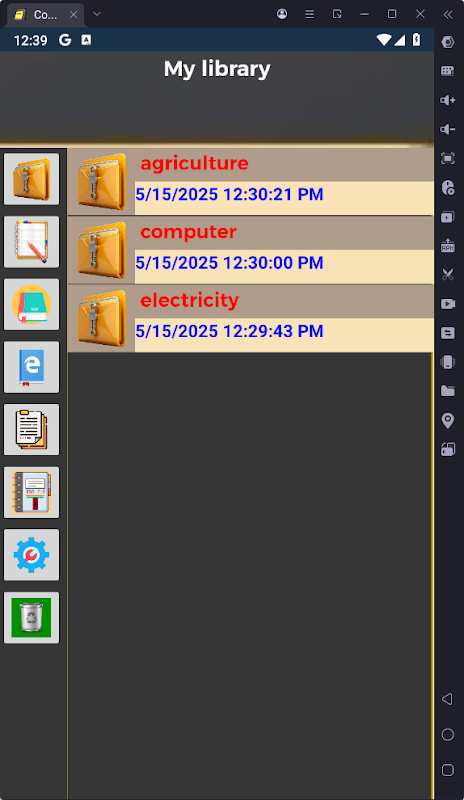Image resolution: width=464 pixels, height=800 pixels.
Task: Open the clipboard documents icon
Action: (x=32, y=430)
